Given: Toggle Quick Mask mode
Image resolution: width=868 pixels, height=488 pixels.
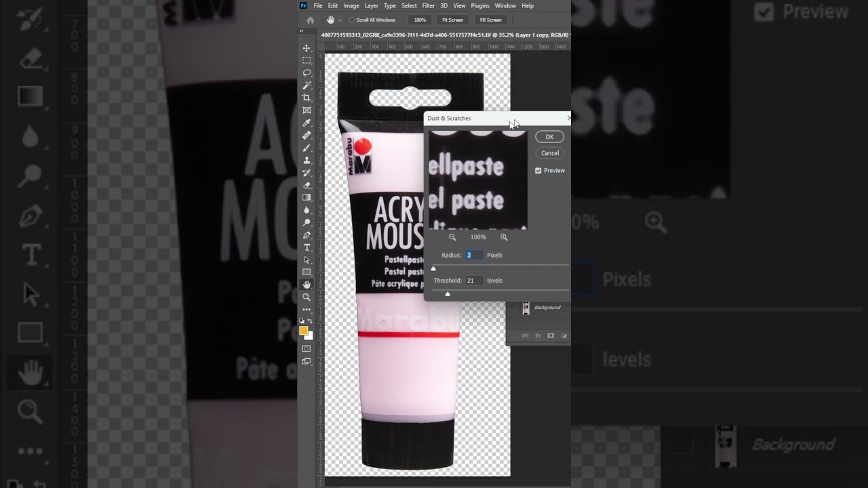Looking at the screenshot, I should (x=307, y=348).
